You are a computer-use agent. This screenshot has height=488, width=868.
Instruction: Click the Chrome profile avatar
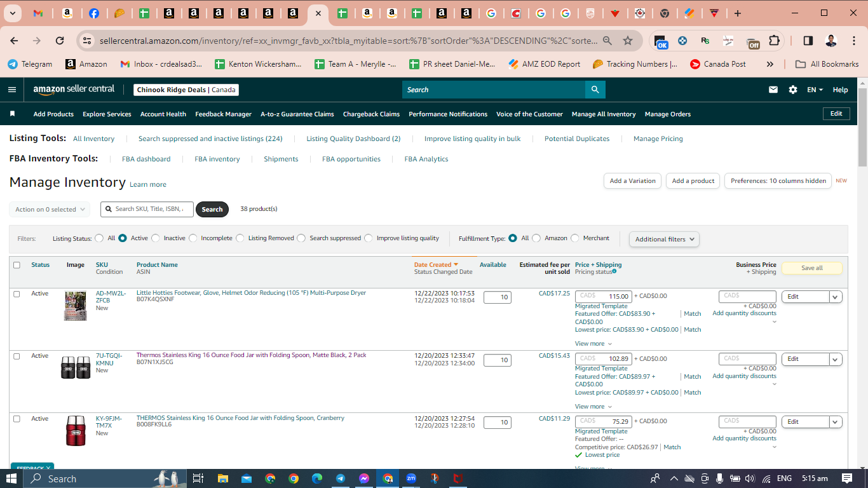(x=831, y=41)
